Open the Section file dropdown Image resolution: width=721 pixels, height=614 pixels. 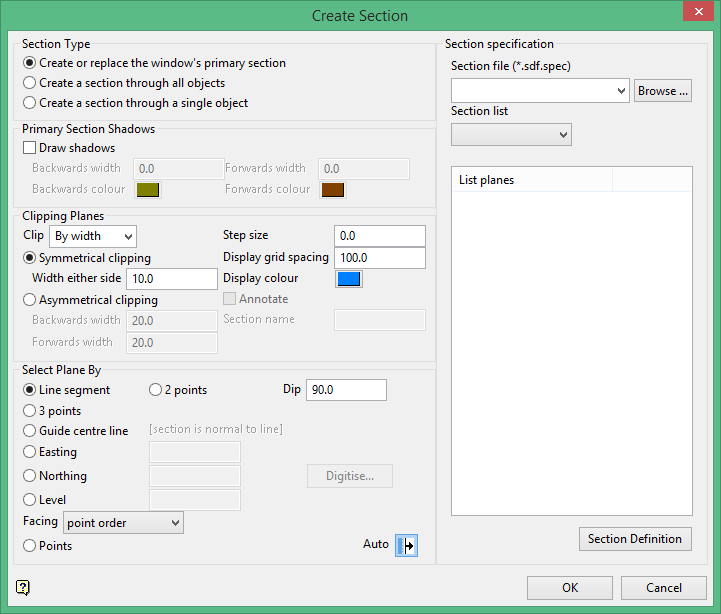click(540, 91)
